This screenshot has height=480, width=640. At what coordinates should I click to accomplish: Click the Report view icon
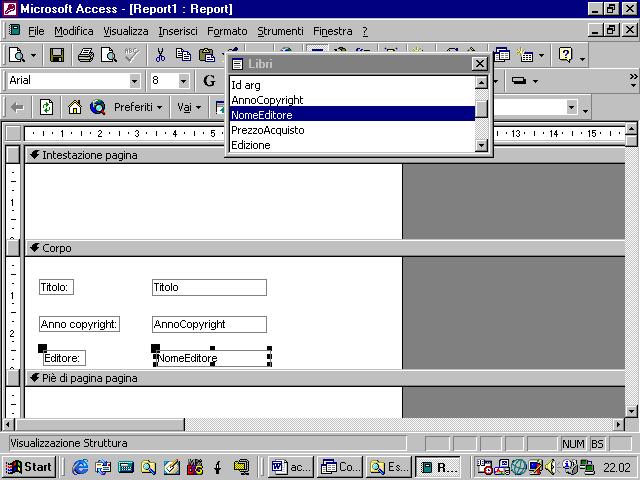pos(17,54)
